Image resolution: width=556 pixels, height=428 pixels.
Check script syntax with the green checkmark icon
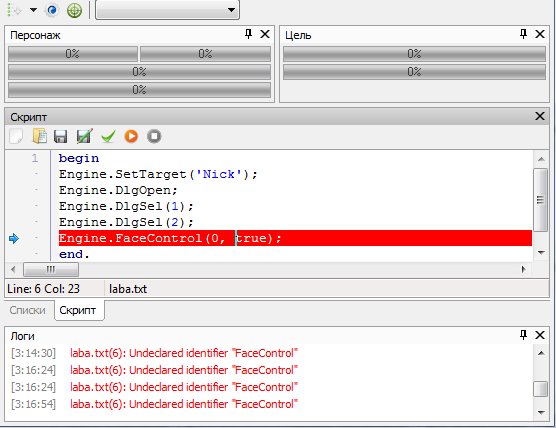tap(108, 136)
